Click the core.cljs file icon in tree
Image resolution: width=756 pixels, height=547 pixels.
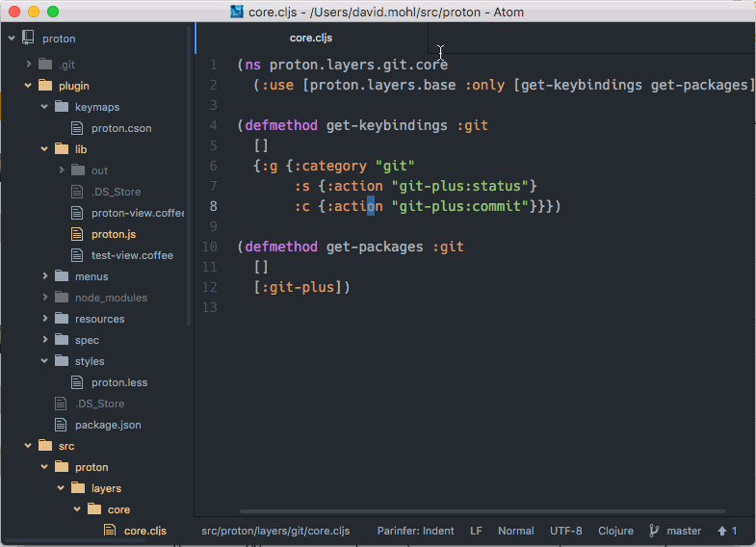point(110,531)
